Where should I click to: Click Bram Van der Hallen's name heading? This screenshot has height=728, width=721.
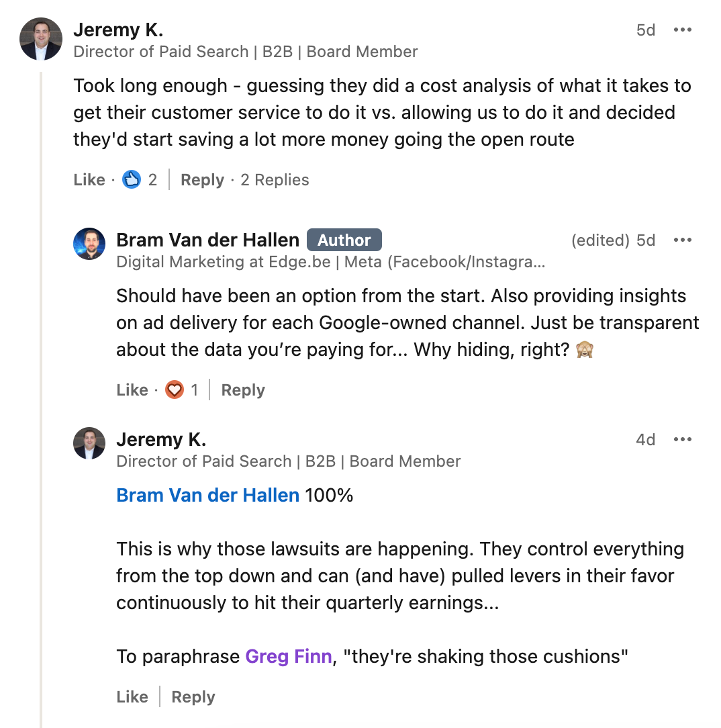click(208, 240)
